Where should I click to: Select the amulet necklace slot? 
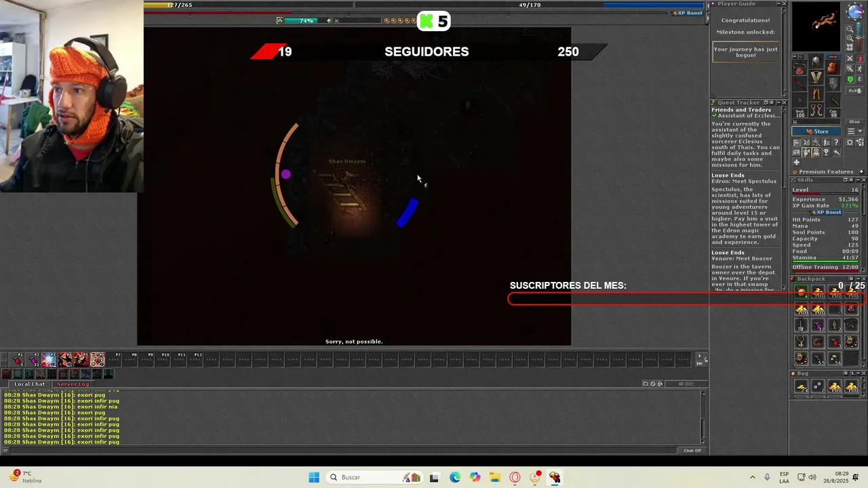pyautogui.click(x=800, y=68)
